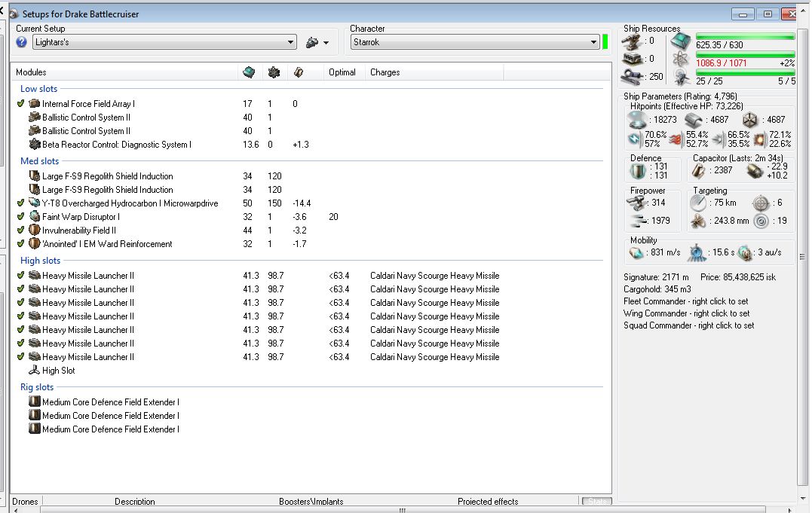The height and width of the screenshot is (513, 812).
Task: Open the Character dropdown showing Starrok
Action: pos(475,42)
